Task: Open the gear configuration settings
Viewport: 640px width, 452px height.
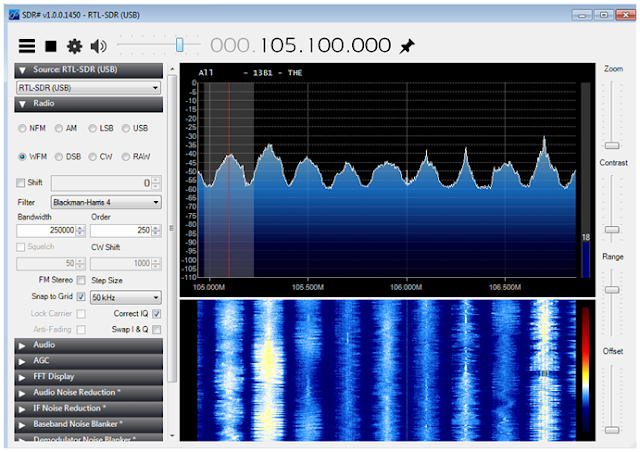Action: point(74,46)
